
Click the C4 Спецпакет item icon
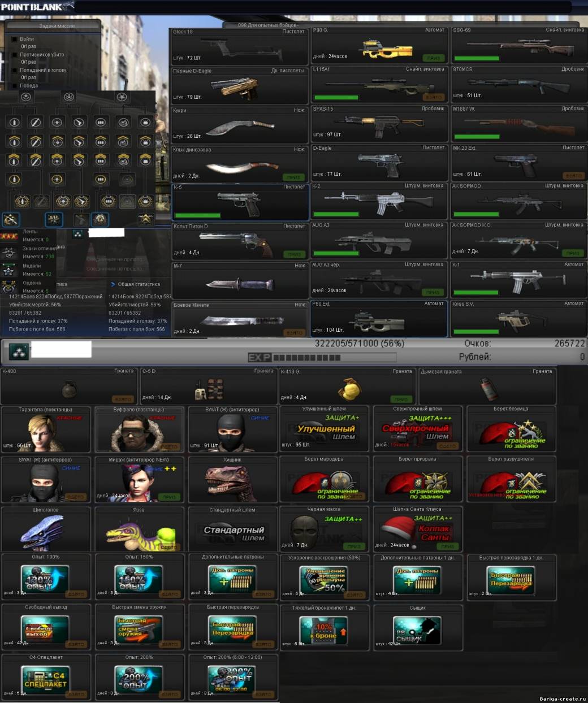[45, 680]
